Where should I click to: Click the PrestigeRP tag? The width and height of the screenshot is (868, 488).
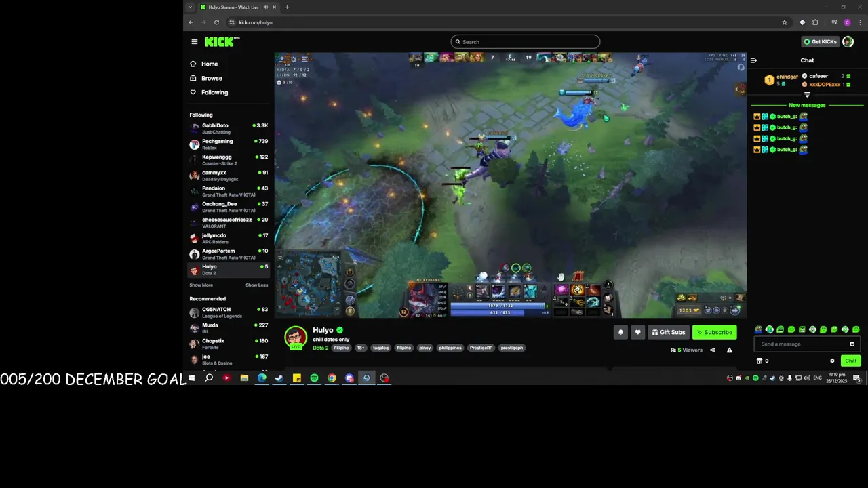(481, 348)
